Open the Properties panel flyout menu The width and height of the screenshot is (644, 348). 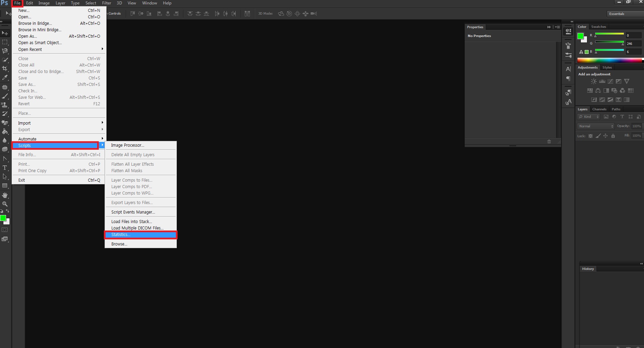tap(557, 27)
